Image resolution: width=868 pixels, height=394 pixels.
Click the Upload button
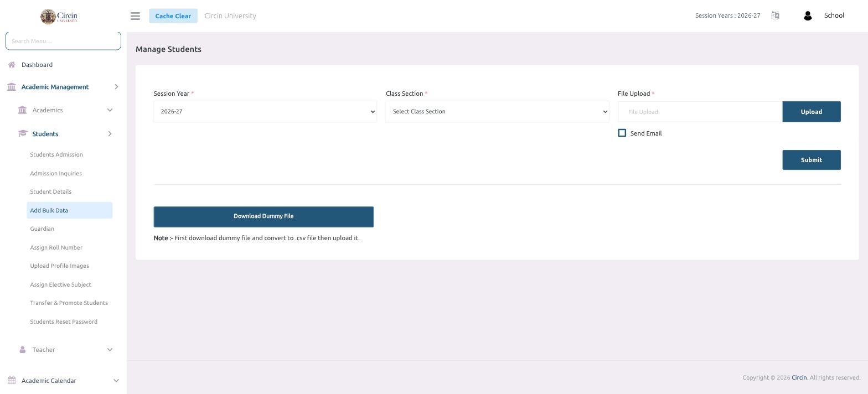click(x=812, y=112)
